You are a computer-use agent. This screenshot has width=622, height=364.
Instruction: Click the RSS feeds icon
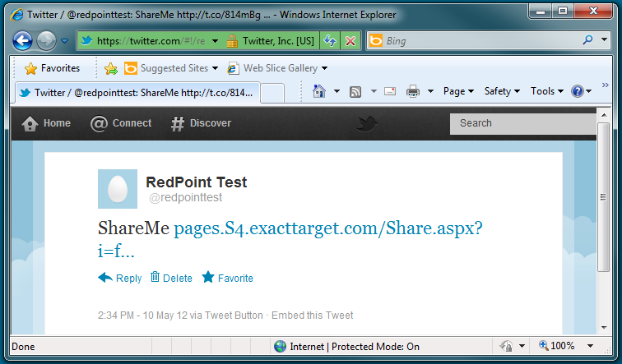click(356, 91)
